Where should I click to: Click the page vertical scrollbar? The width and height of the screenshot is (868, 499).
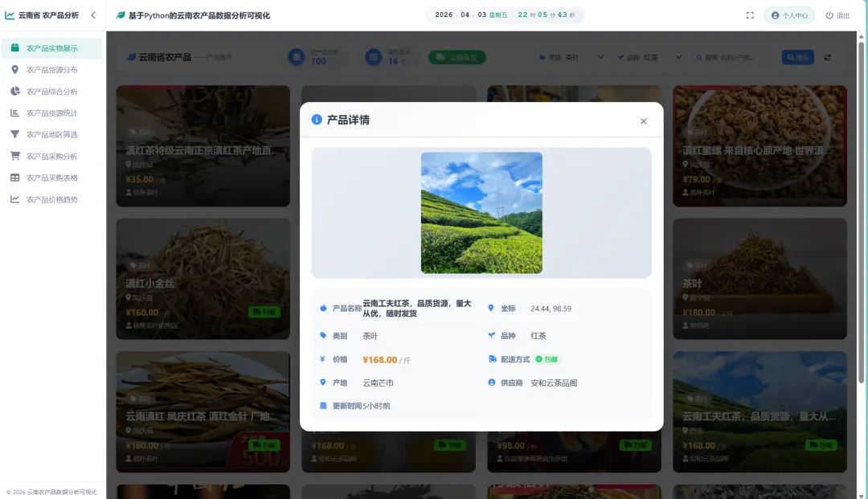pos(861,211)
